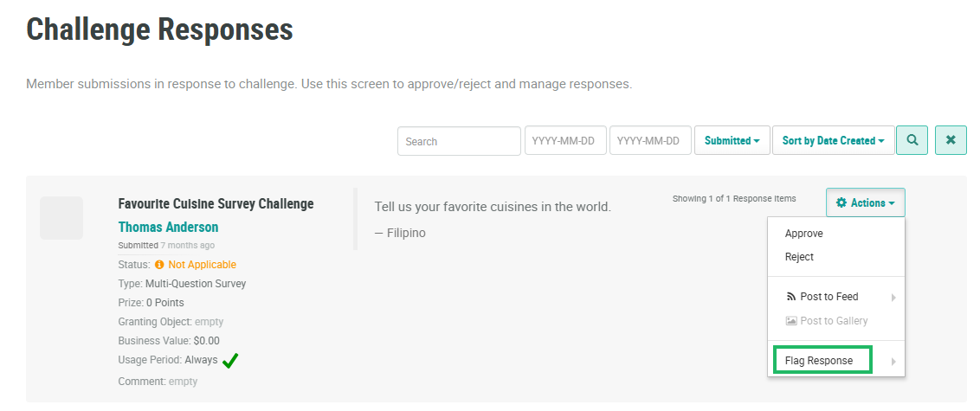Click into the Search text field
This screenshot has width=980, height=411.
(459, 141)
